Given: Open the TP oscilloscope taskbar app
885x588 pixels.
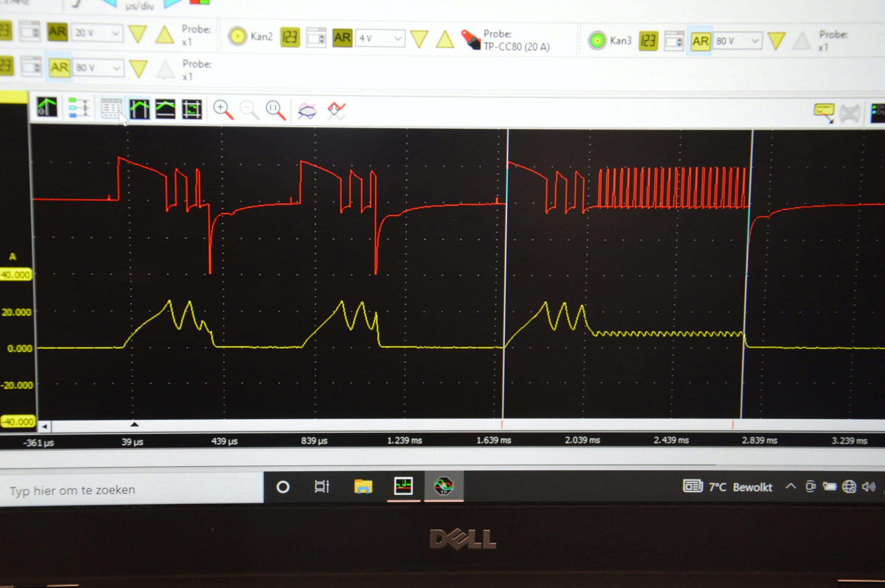Looking at the screenshot, I should point(444,486).
